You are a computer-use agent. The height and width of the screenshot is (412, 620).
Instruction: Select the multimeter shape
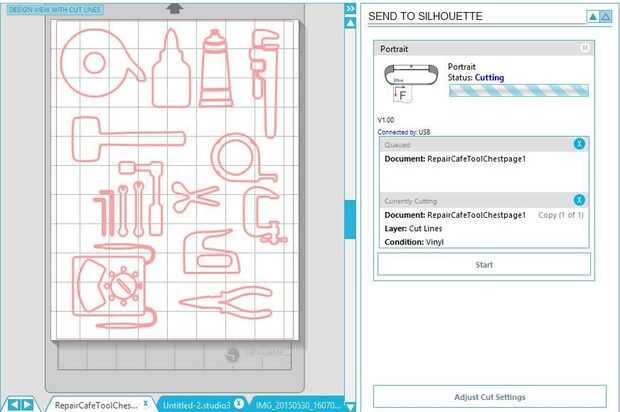point(114,287)
